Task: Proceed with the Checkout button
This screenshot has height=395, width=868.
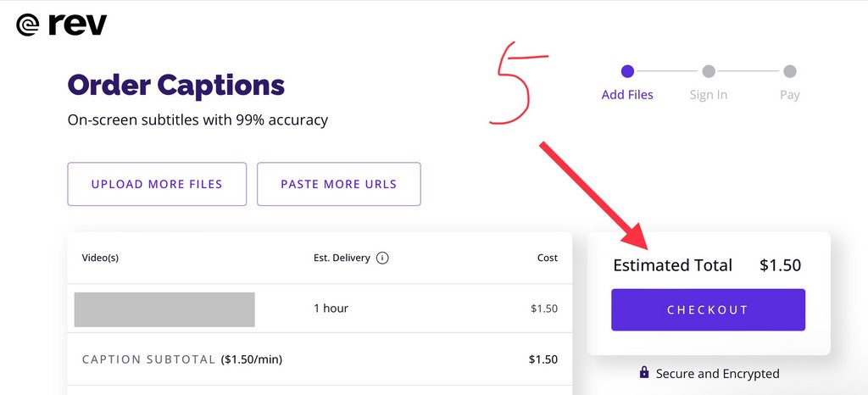Action: click(708, 309)
